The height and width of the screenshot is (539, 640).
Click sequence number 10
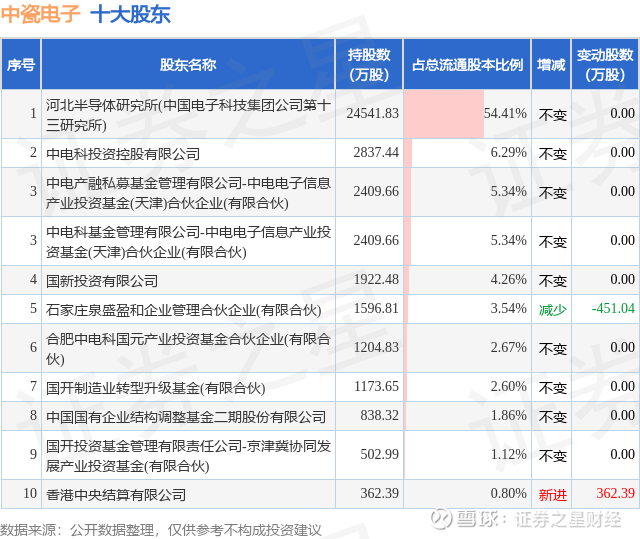(30, 493)
